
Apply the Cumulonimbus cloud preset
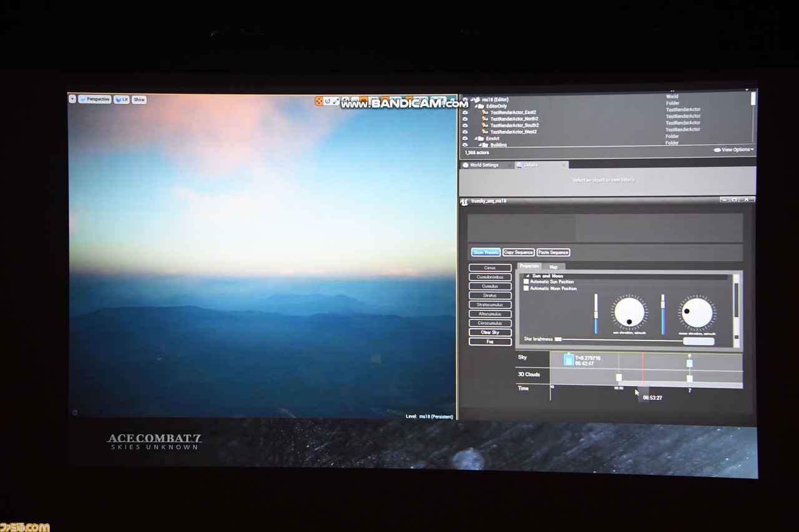click(490, 277)
